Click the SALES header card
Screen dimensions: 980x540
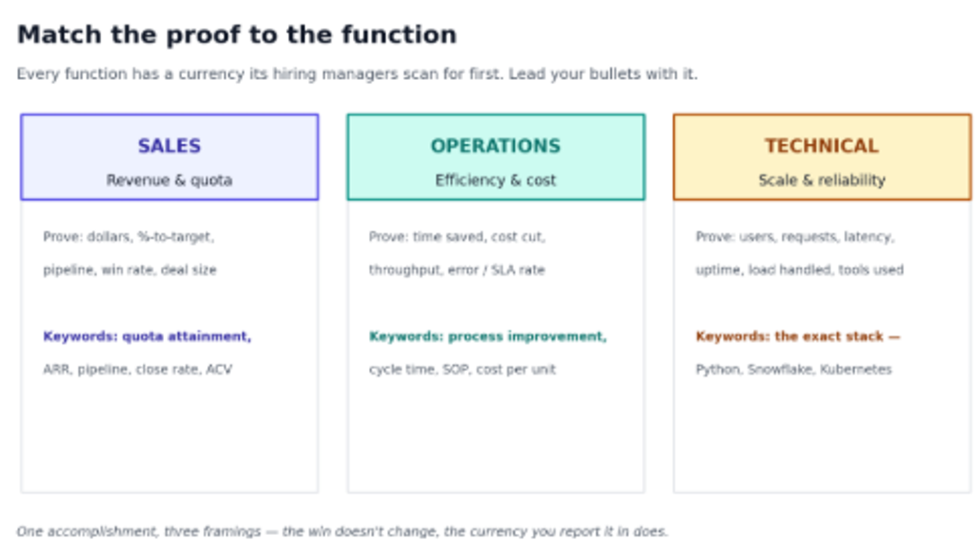(169, 157)
